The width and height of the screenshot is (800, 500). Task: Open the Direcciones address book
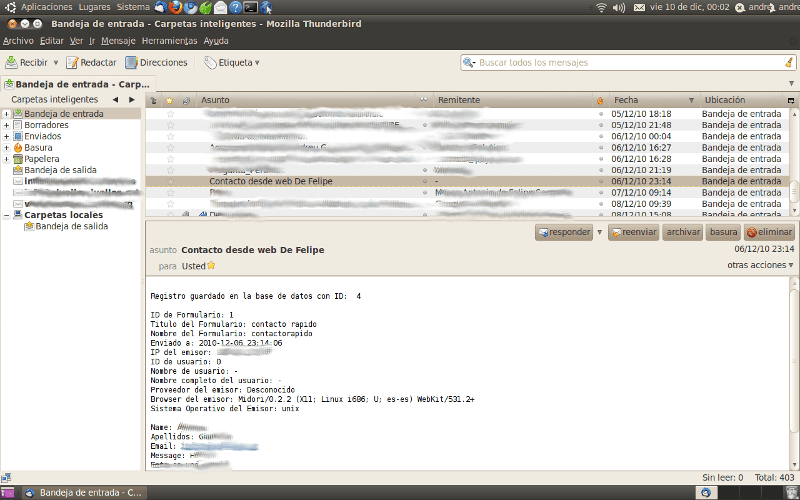click(x=157, y=62)
